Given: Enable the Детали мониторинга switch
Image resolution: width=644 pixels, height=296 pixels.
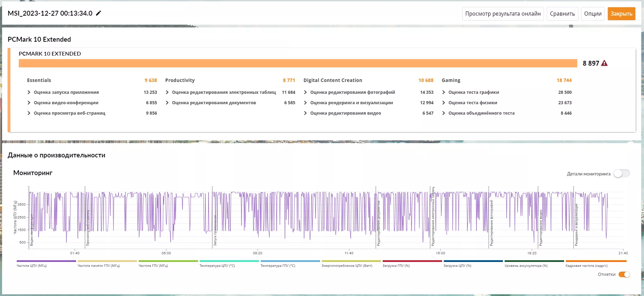Looking at the screenshot, I should [x=621, y=173].
